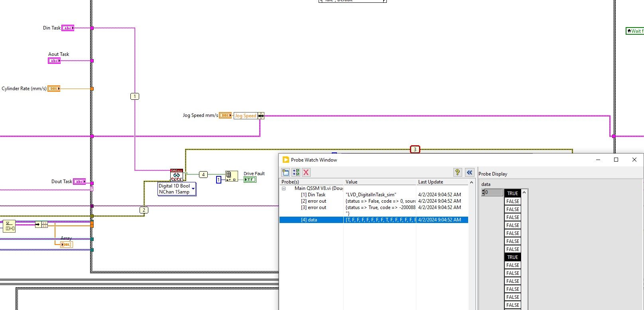This screenshot has height=310, width=644.
Task: Click the Drive Fault boolean indicator terminal
Action: coord(250,180)
